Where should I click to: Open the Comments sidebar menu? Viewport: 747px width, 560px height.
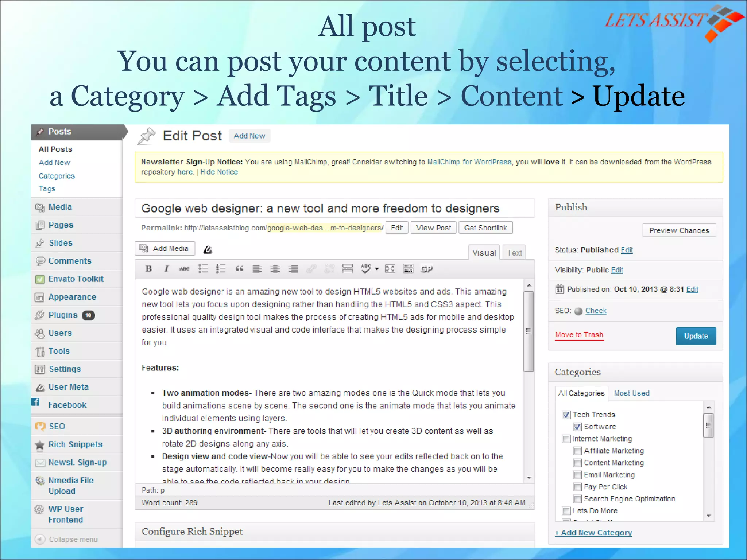(x=77, y=261)
